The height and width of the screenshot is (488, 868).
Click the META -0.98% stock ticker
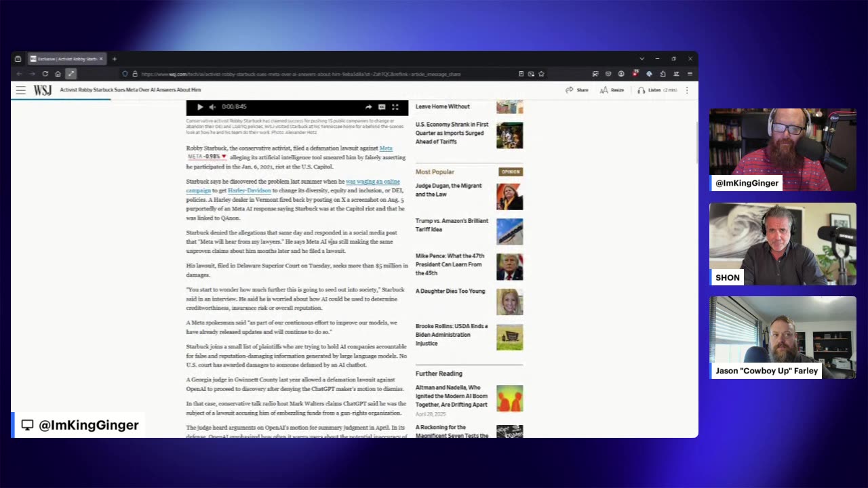click(x=207, y=157)
